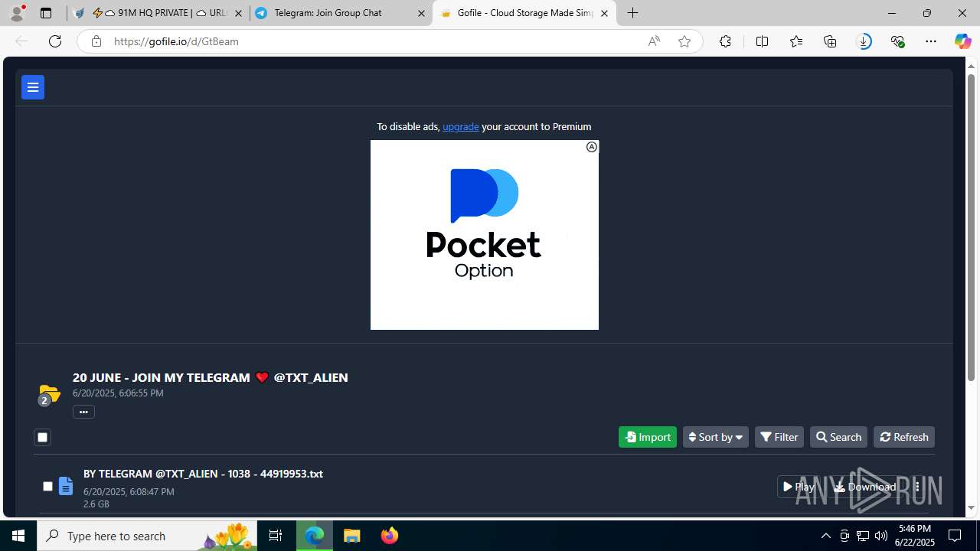The width and height of the screenshot is (980, 551).
Task: Open Microsoft Edge from taskbar
Action: (x=315, y=536)
